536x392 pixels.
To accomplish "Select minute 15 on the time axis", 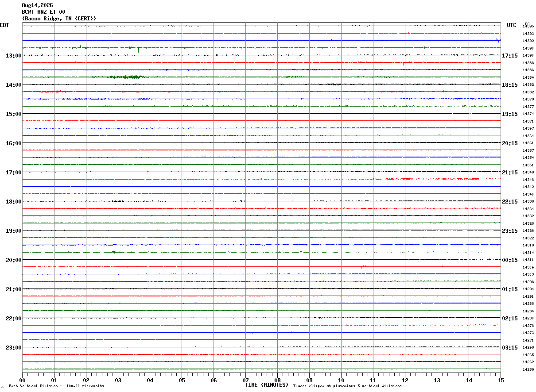I will (501, 380).
